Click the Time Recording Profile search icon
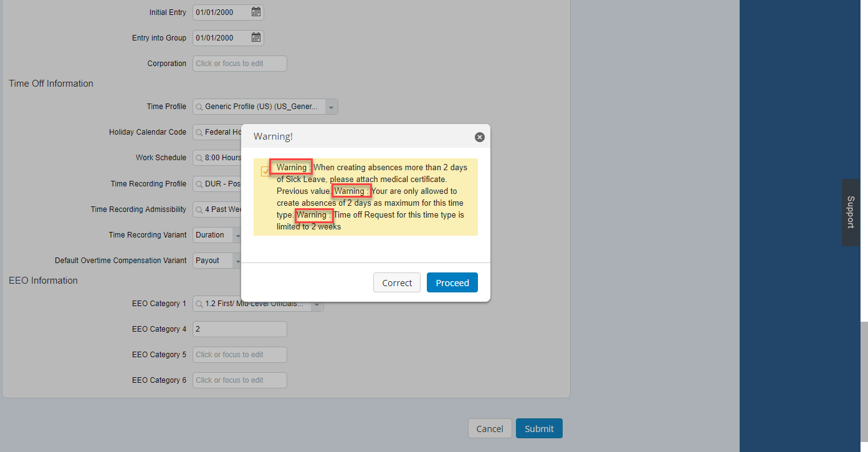The height and width of the screenshot is (452, 868). 199,184
